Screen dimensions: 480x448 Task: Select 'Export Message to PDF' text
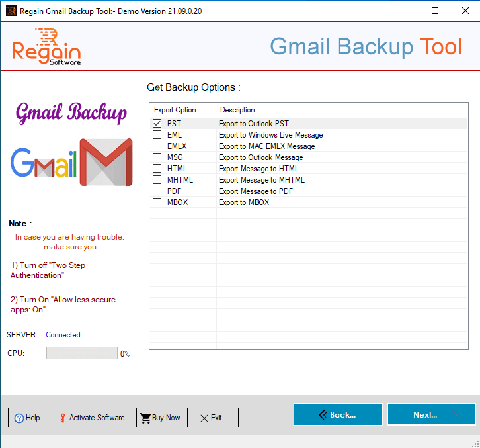[256, 191]
